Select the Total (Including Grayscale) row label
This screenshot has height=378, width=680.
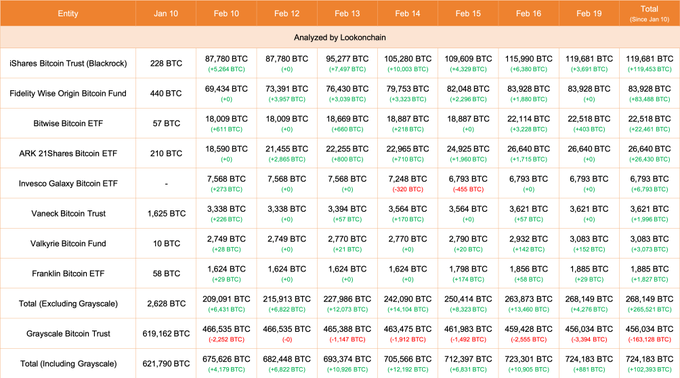68,364
